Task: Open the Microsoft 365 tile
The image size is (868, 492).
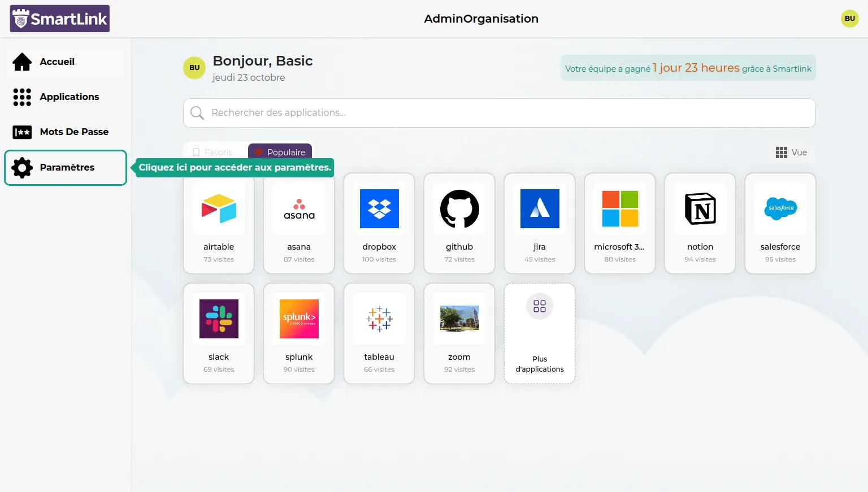Action: point(620,223)
